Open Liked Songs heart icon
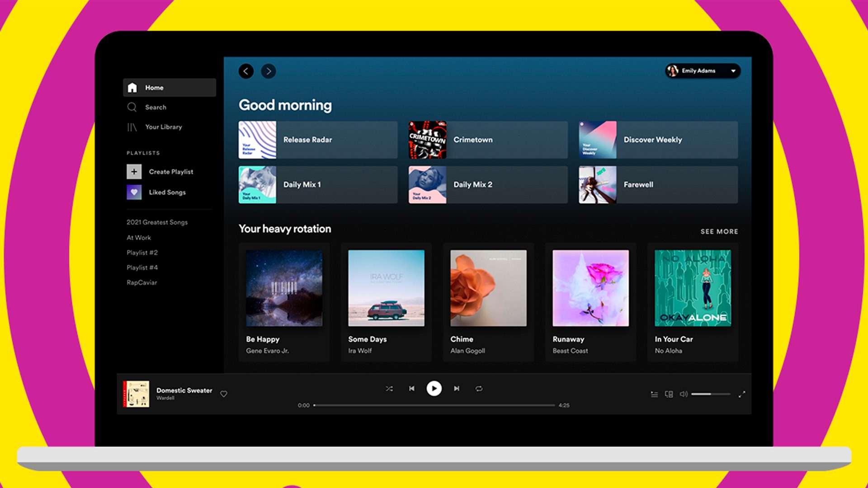 pos(134,192)
